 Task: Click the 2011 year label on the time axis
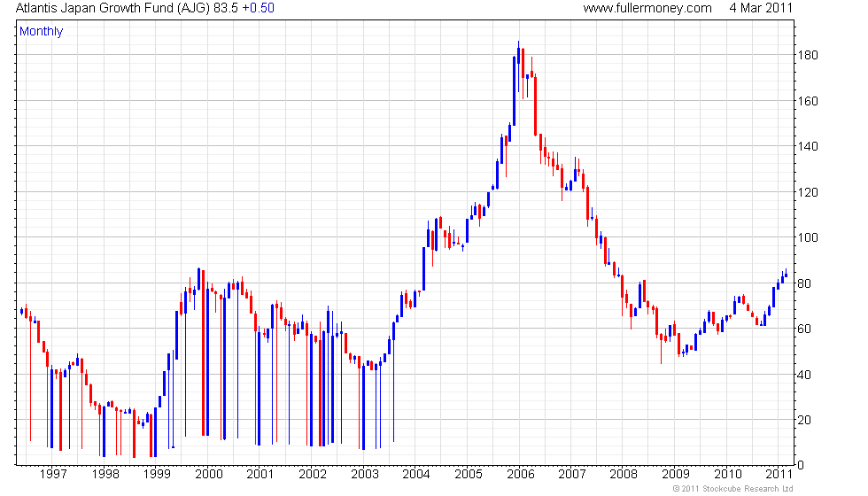[779, 475]
